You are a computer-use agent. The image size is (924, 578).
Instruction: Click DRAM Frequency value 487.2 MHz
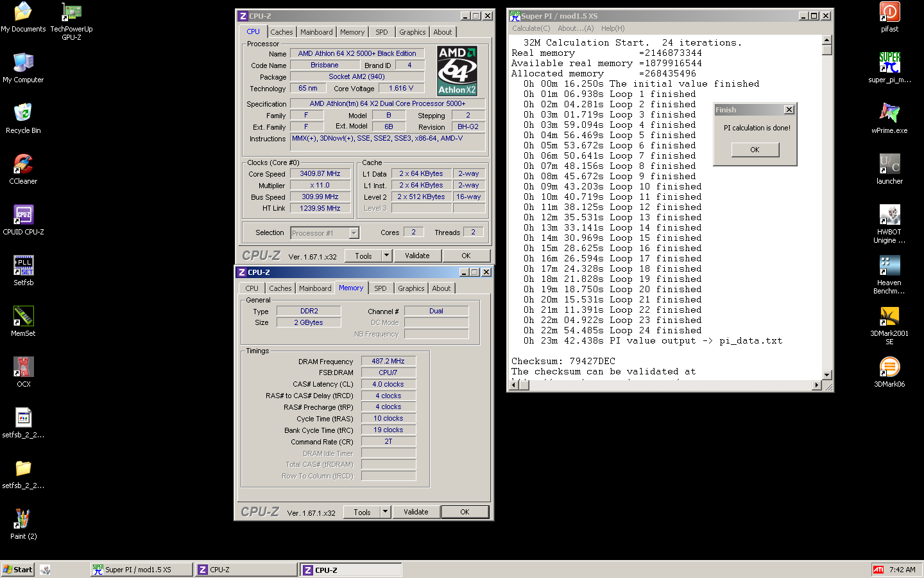point(388,361)
